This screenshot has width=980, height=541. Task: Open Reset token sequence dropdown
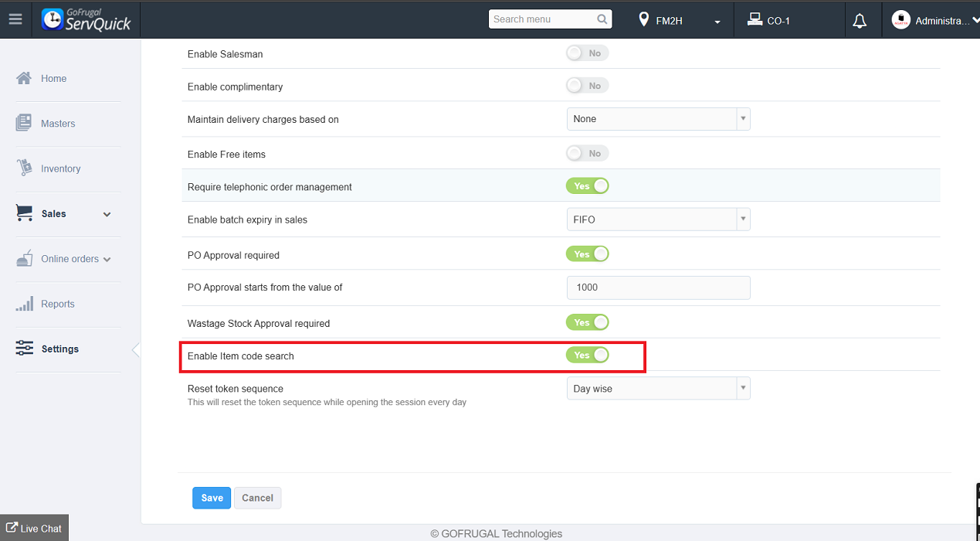(658, 389)
